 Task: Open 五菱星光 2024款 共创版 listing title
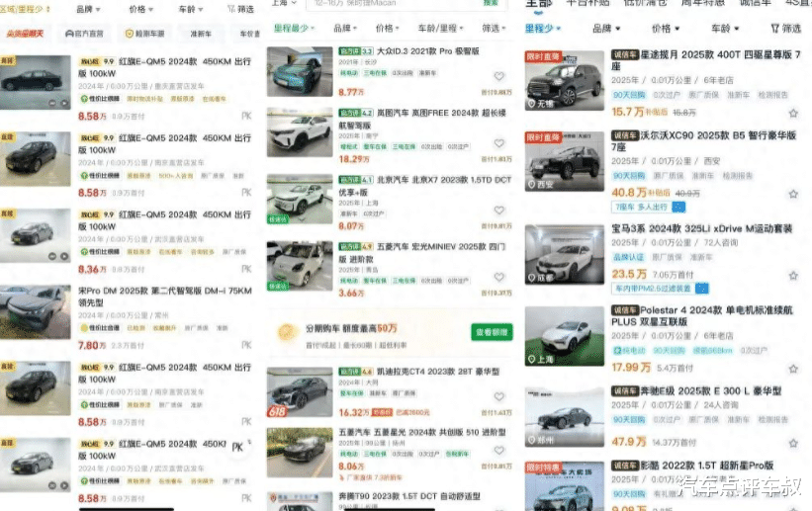(422, 432)
